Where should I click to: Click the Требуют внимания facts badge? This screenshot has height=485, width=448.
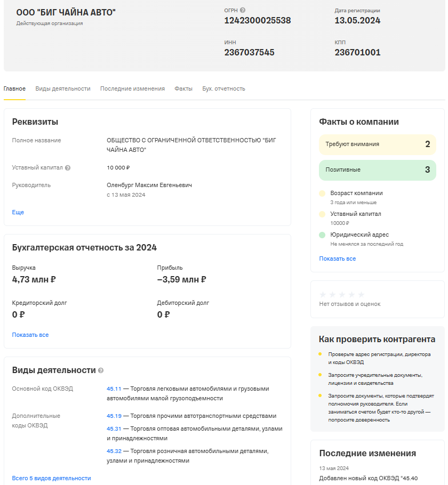(x=378, y=144)
